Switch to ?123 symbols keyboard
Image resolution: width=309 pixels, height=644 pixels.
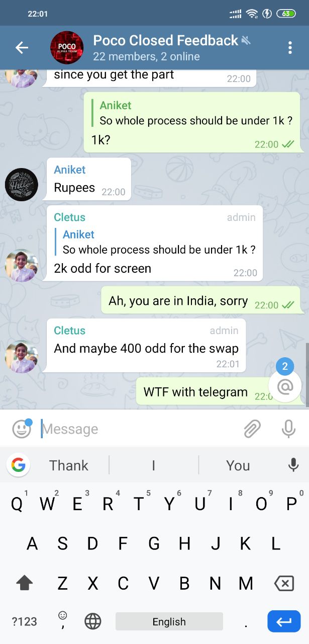24,621
